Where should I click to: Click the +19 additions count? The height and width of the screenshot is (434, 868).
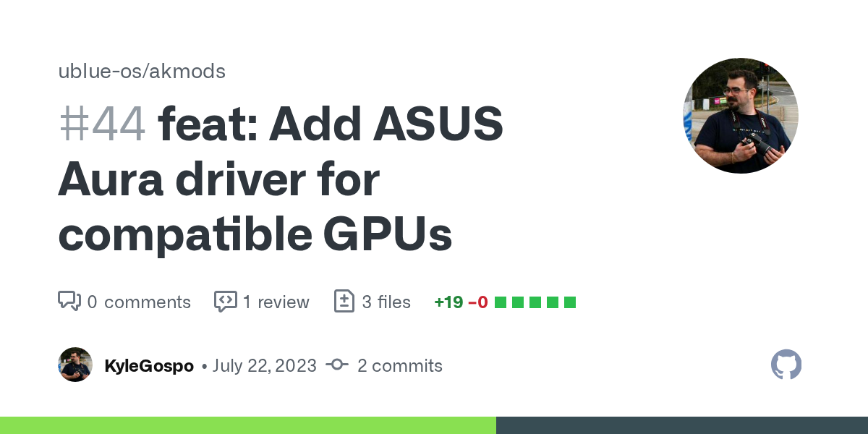pyautogui.click(x=448, y=302)
